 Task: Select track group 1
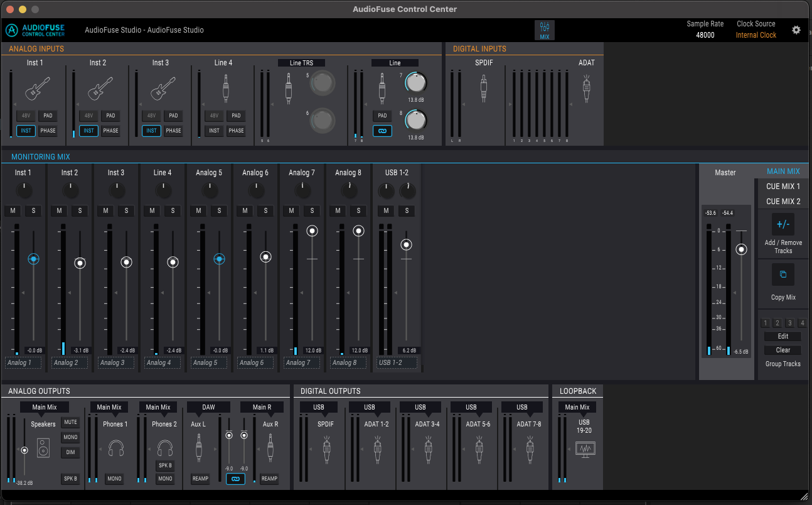765,323
